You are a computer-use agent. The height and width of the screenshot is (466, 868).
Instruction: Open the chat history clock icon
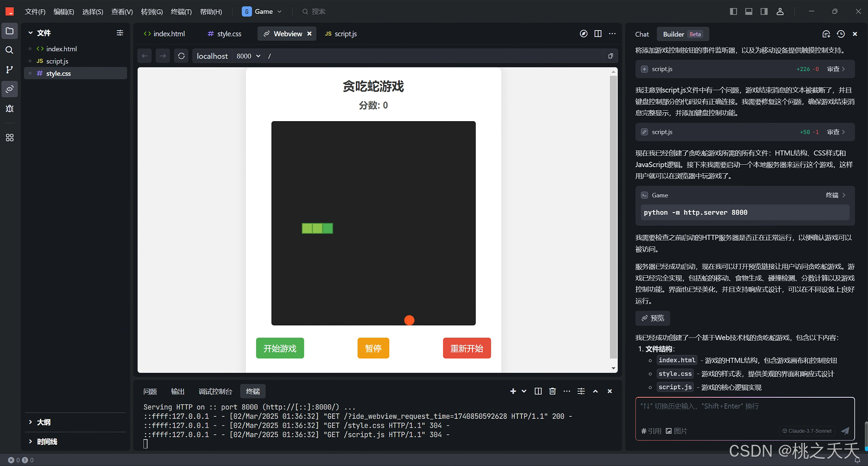[841, 34]
